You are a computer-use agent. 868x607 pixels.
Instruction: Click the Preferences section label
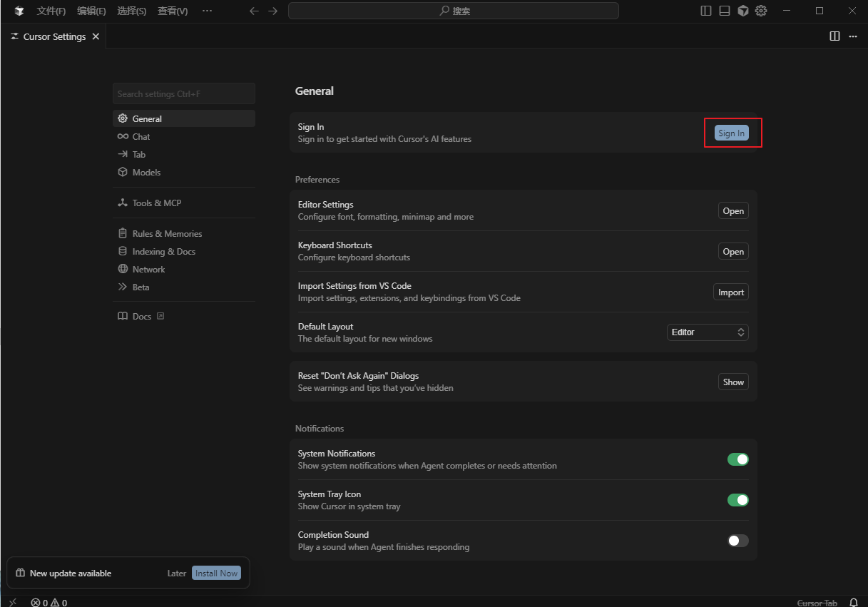(x=317, y=179)
